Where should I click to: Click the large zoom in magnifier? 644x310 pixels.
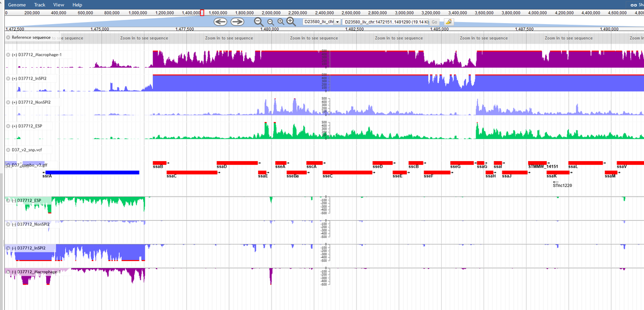[291, 21]
